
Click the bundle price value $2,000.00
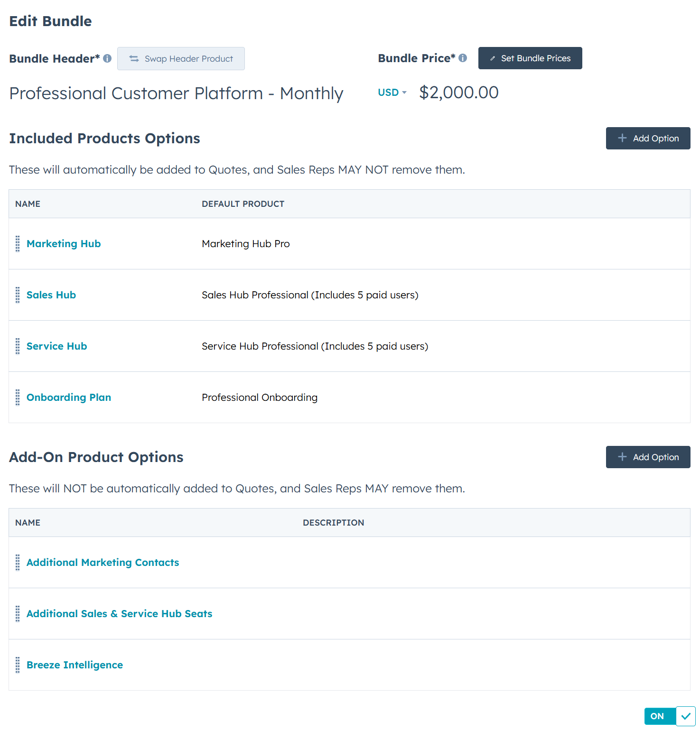(458, 92)
